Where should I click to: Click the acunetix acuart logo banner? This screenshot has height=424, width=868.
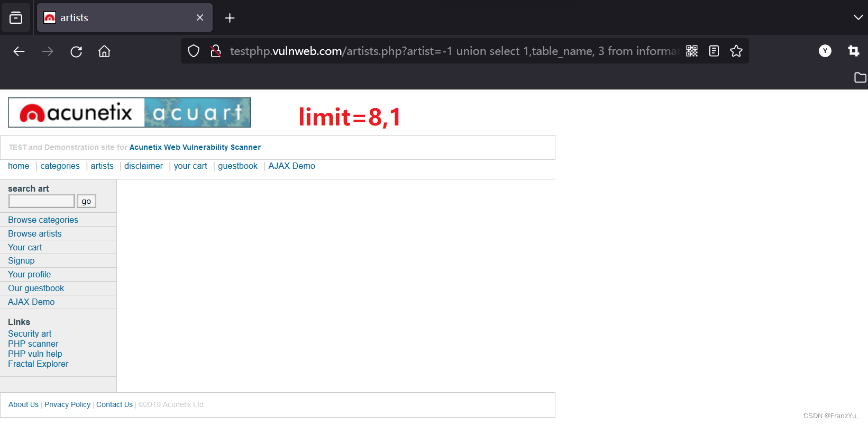[130, 112]
